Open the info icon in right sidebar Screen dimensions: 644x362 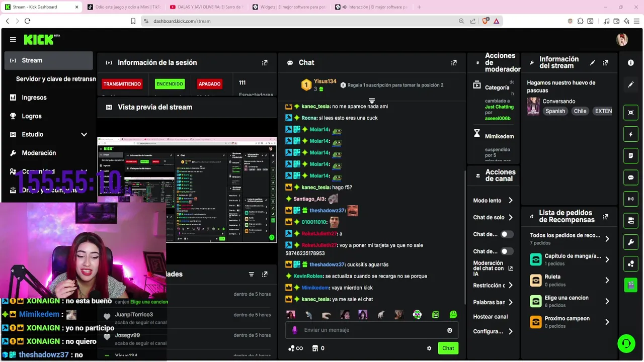point(631,63)
